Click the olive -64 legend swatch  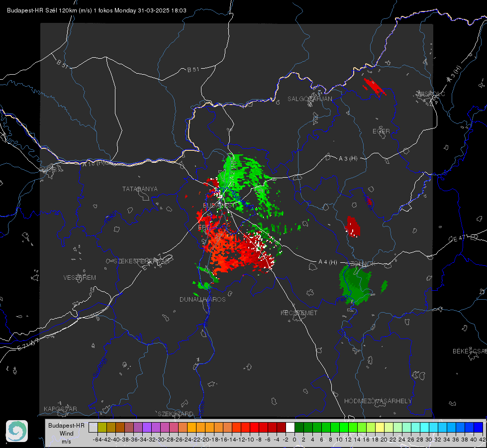point(102,427)
